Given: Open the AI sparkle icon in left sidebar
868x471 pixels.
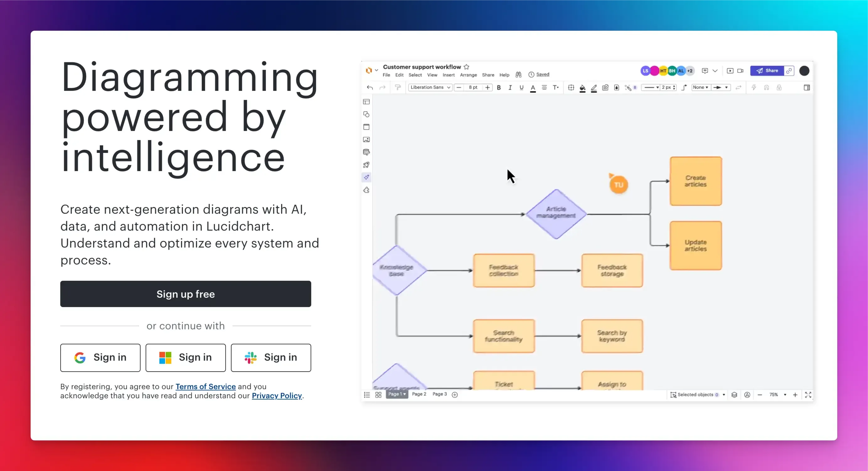Looking at the screenshot, I should pos(366,177).
